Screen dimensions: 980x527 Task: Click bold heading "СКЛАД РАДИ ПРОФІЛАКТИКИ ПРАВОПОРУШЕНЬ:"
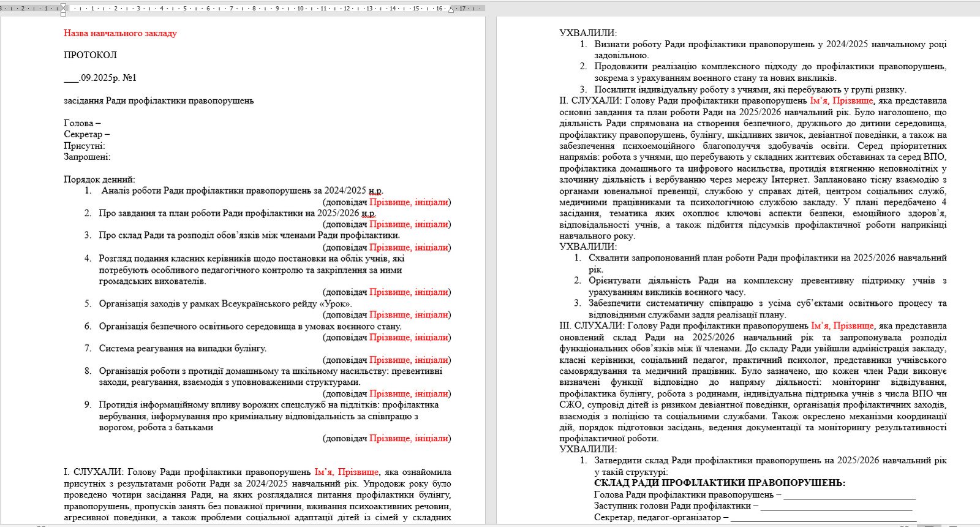click(719, 483)
